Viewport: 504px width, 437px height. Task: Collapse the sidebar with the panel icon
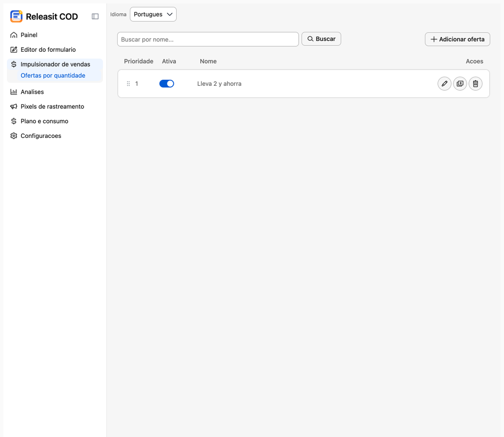click(x=95, y=16)
